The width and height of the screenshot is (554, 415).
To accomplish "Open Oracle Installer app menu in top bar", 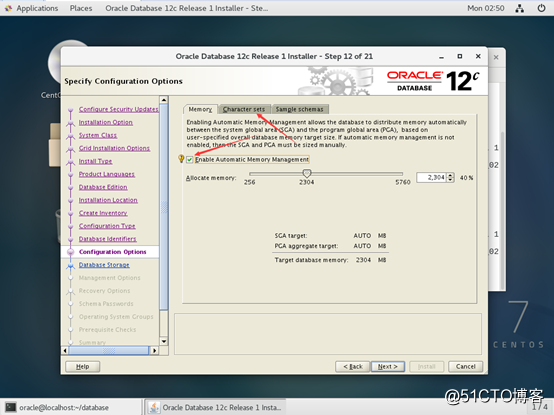I will tap(186, 8).
